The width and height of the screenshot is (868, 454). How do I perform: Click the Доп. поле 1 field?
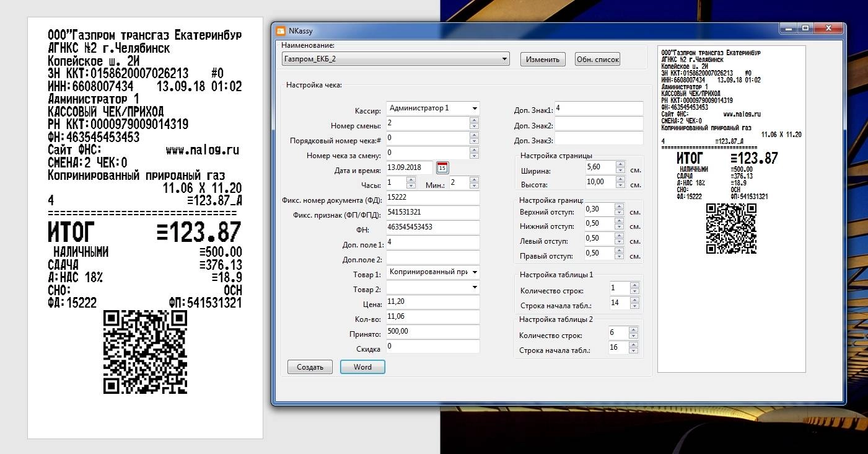pos(432,243)
